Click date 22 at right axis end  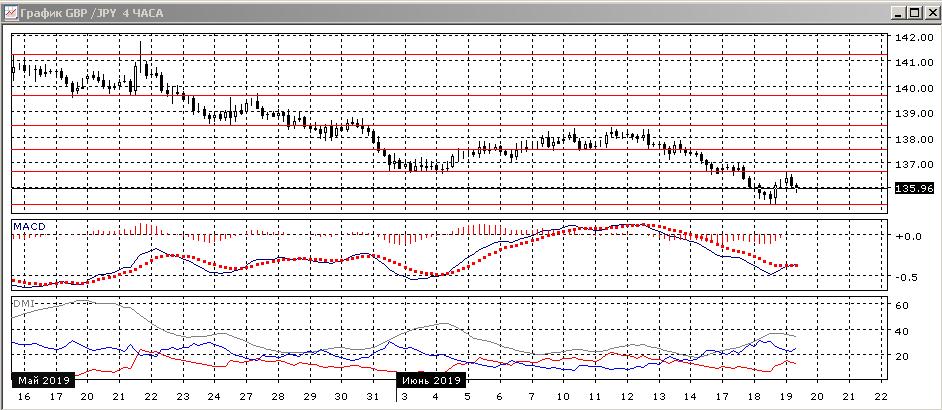pyautogui.click(x=881, y=397)
